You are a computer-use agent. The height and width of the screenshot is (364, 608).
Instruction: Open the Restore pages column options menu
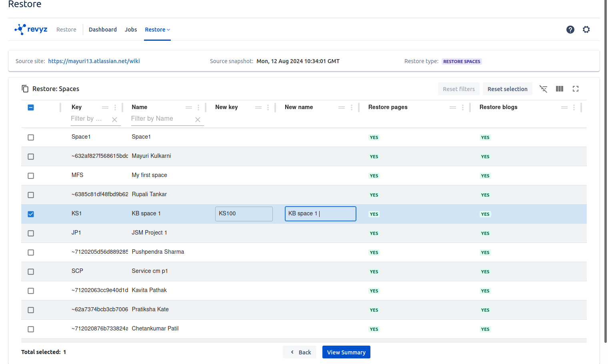[462, 107]
